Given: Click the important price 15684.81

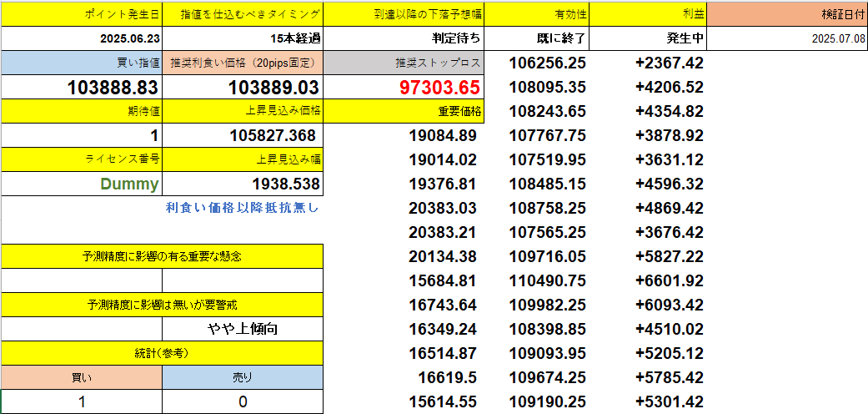Looking at the screenshot, I should [x=443, y=280].
